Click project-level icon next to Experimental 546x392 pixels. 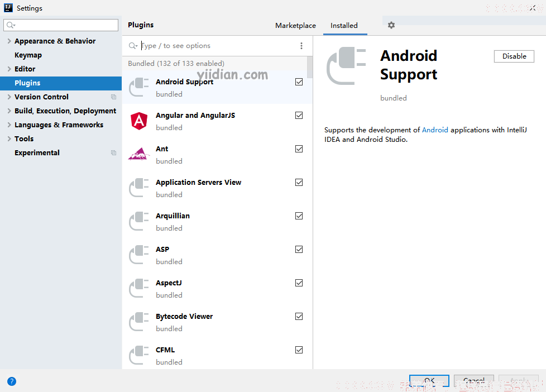(113, 152)
